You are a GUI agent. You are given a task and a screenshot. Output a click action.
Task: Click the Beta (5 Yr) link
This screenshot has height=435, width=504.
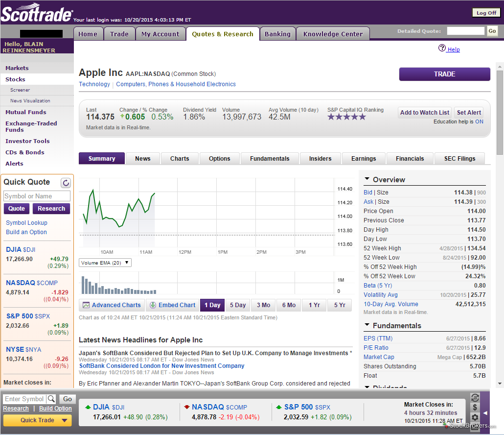coord(378,286)
